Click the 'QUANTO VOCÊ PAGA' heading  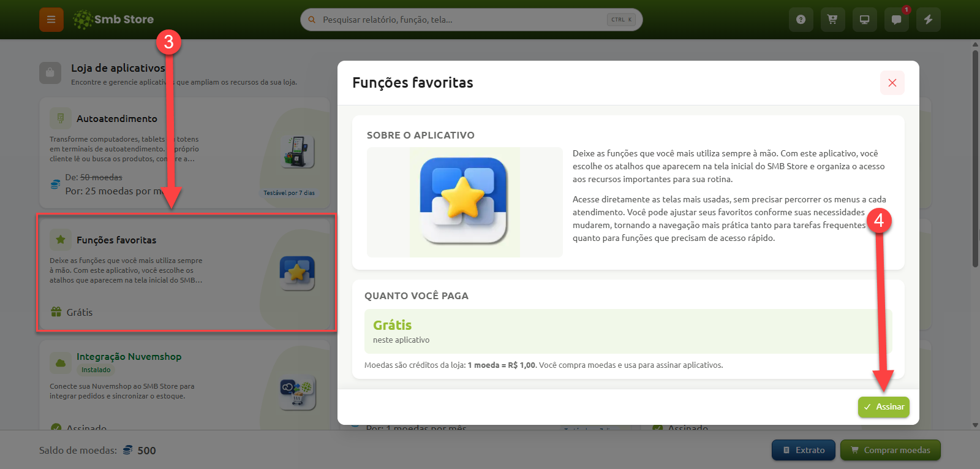417,296
